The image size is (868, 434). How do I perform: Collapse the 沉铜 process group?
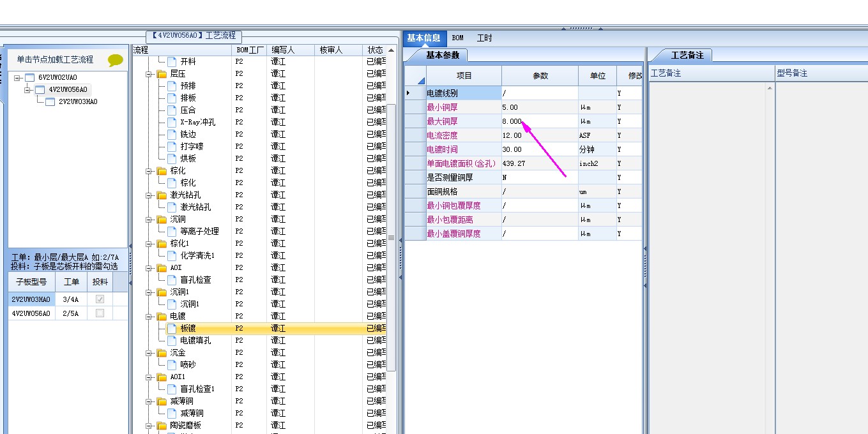coord(149,220)
